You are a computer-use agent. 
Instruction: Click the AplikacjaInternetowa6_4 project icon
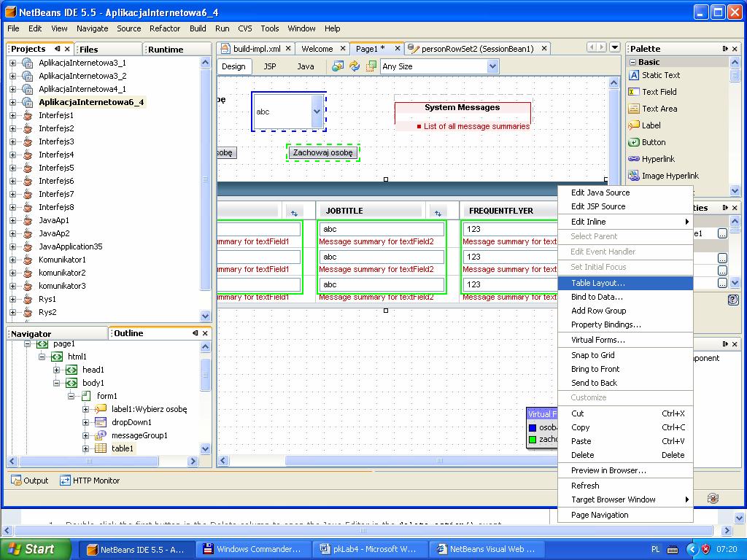tap(28, 102)
